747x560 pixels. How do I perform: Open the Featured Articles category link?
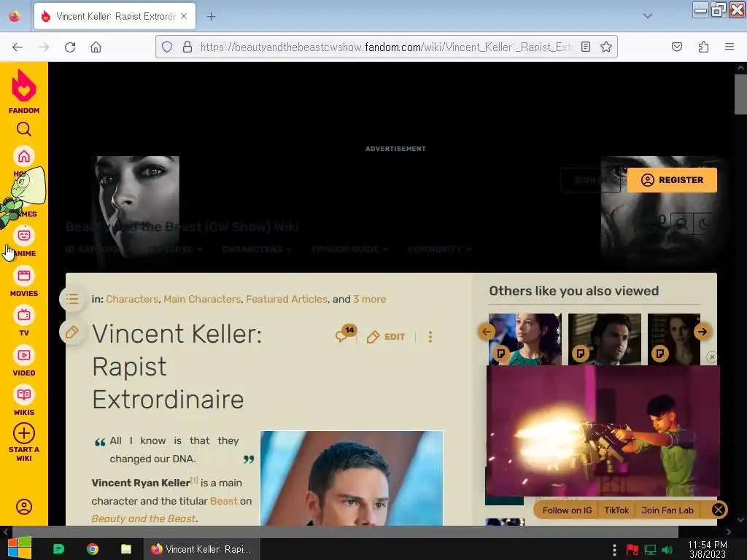coord(287,299)
